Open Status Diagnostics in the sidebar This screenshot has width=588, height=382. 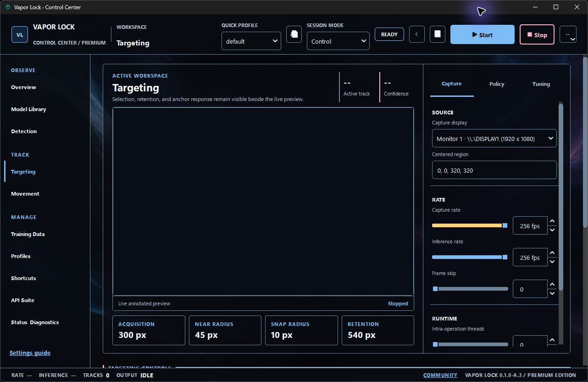[x=35, y=322]
